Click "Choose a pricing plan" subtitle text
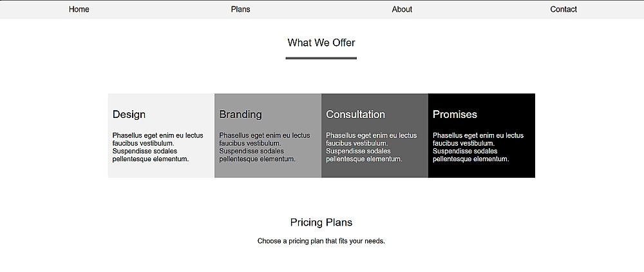Viewport: 644px width, 272px height. (x=321, y=241)
